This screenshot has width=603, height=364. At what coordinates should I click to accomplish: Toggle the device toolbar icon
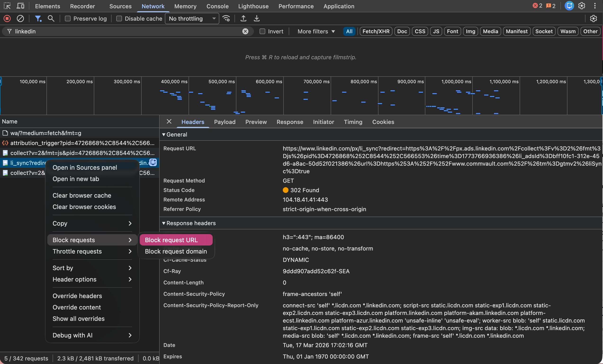click(x=20, y=6)
